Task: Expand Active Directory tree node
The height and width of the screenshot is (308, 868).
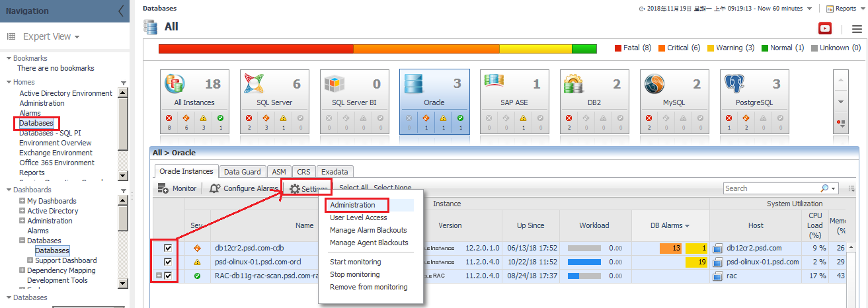Action: pyautogui.click(x=22, y=211)
